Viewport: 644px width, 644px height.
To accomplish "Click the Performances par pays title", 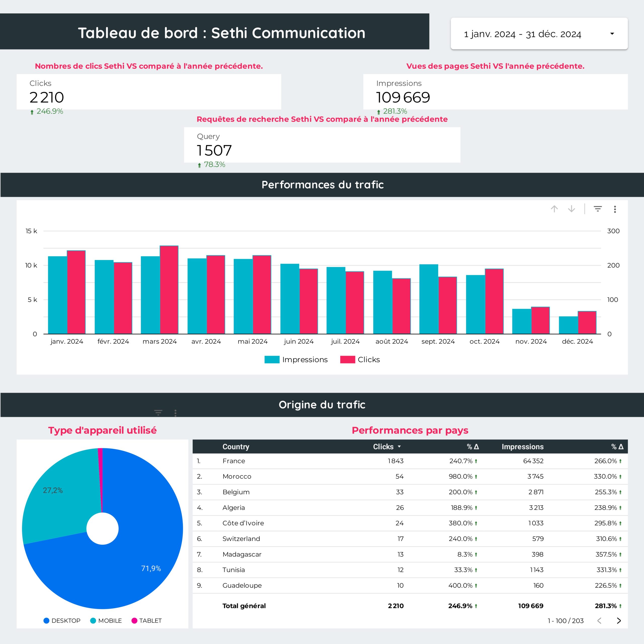I will (x=410, y=430).
